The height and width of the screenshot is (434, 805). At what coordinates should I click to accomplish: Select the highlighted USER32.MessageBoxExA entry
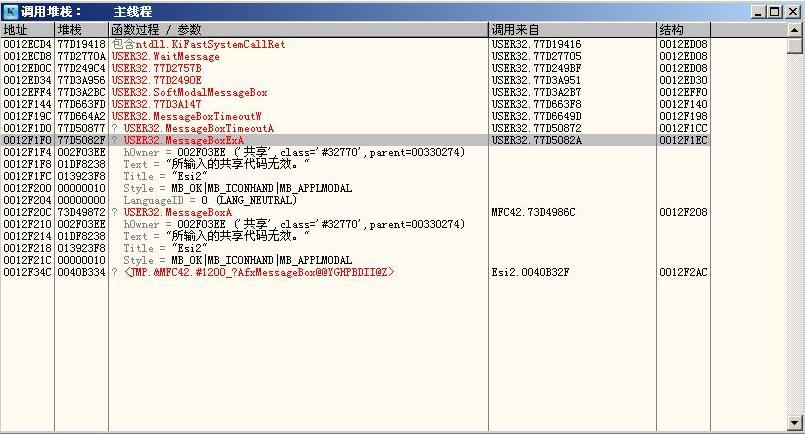click(183, 140)
